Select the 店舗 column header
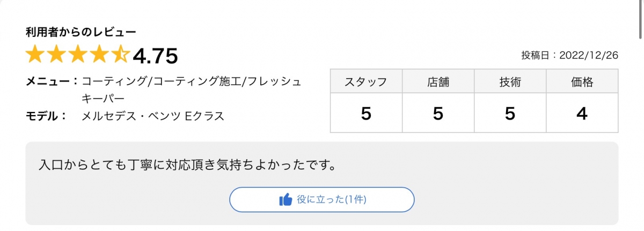This screenshot has height=231, width=644. point(438,82)
